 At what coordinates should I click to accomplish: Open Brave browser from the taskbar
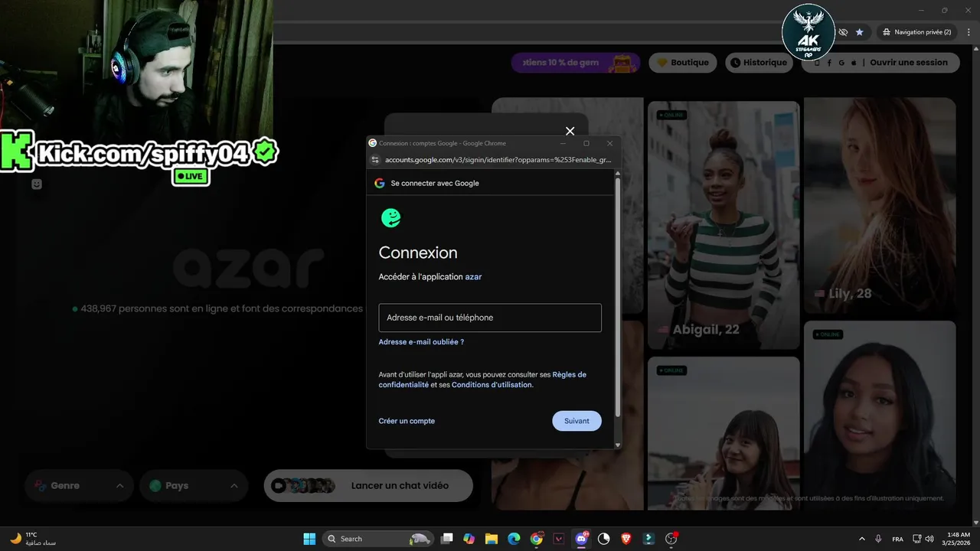click(626, 539)
